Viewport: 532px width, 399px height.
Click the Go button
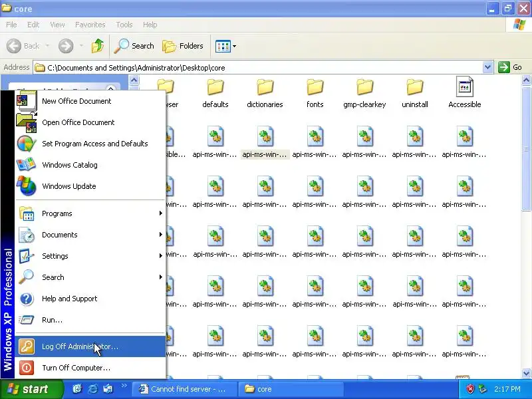pyautogui.click(x=510, y=67)
